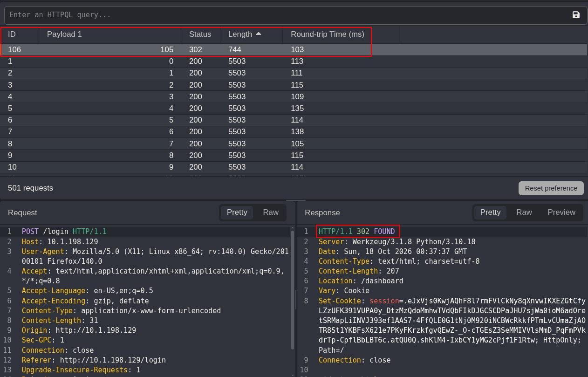
Task: Select the row with ID 4 and payload 3
Action: pos(294,96)
